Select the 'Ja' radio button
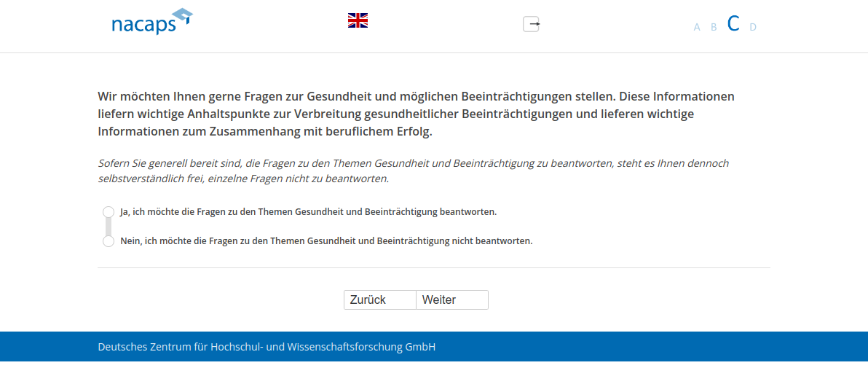This screenshot has height=368, width=868. 108,212
